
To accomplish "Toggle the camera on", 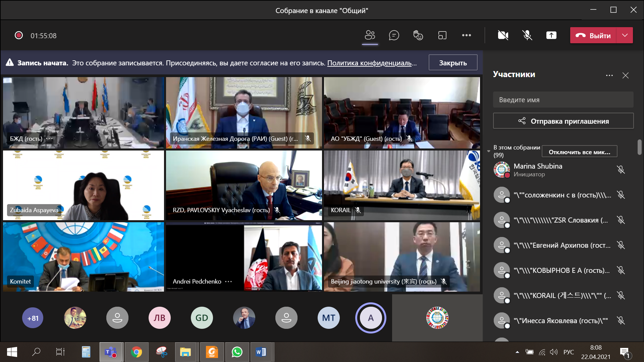I will pos(503,35).
